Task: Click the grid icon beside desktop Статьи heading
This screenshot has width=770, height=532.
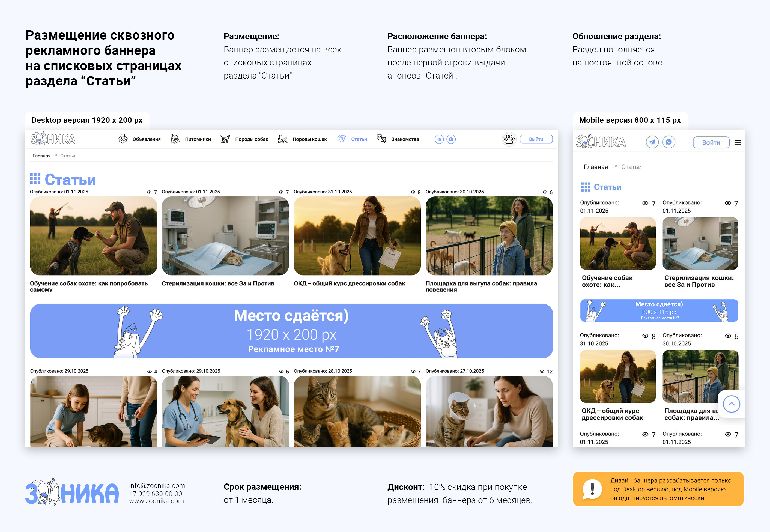Action: coord(35,179)
